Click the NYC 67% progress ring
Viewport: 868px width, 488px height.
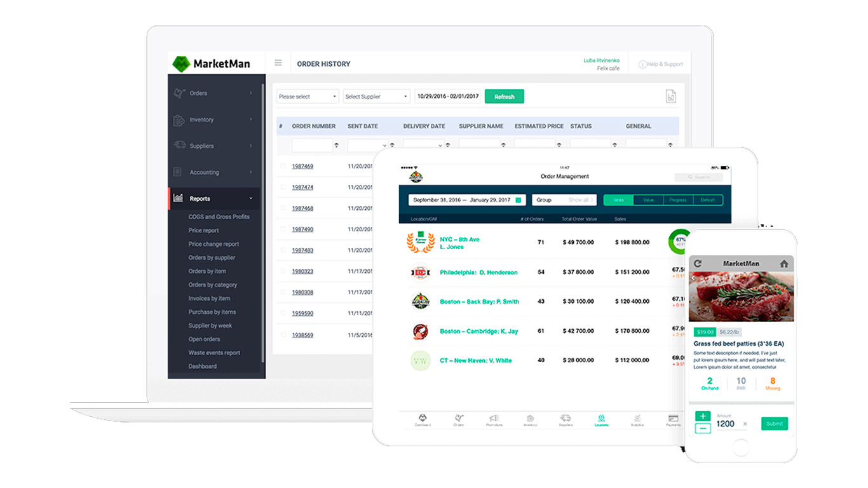pyautogui.click(x=680, y=241)
